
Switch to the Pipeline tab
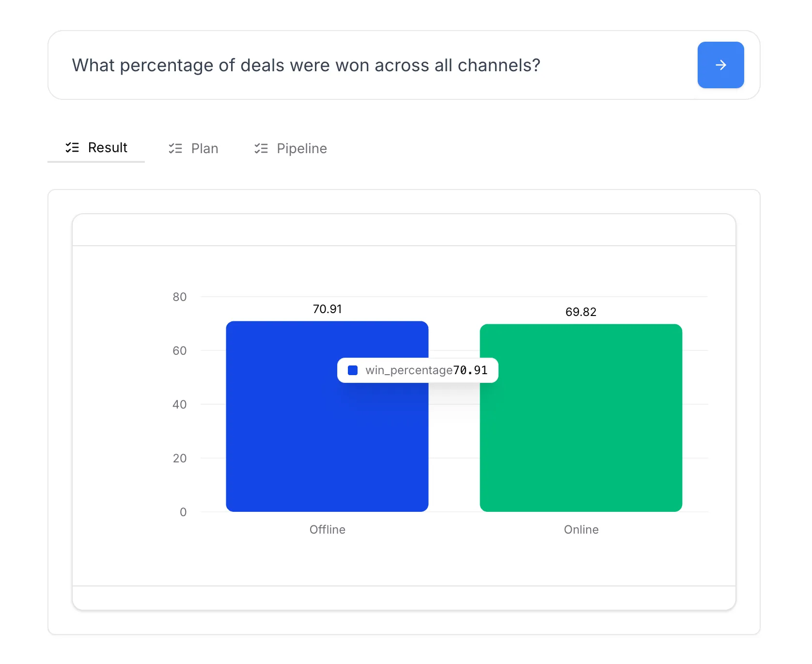(301, 148)
